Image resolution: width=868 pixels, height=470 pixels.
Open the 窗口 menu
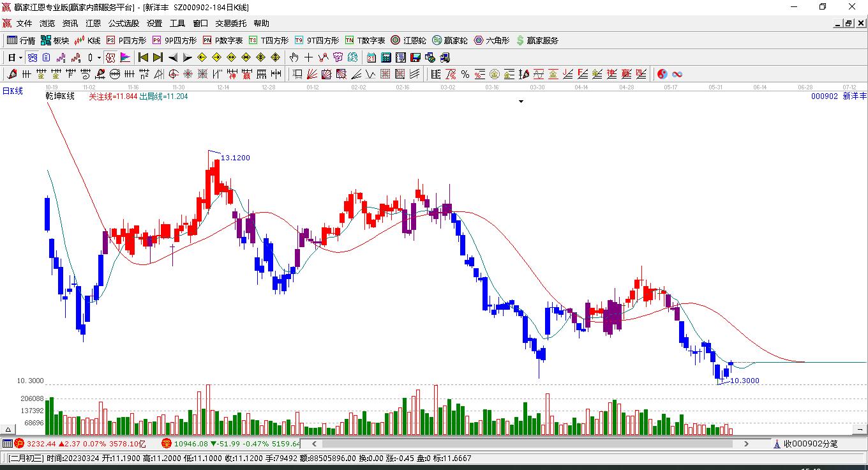click(200, 24)
